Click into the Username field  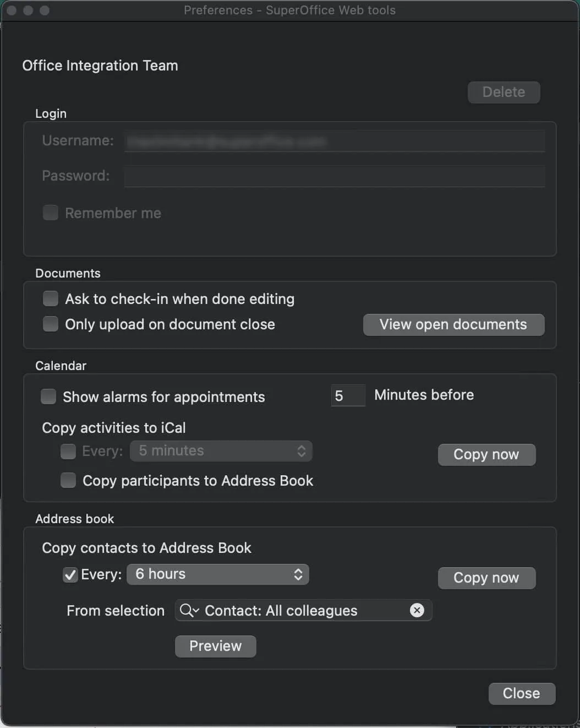[335, 141]
